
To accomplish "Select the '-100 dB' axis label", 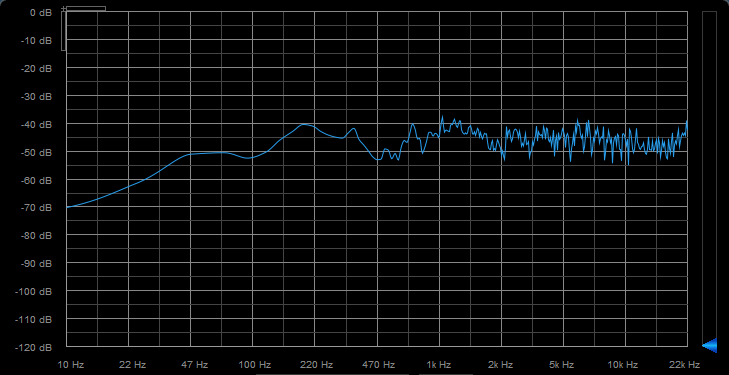I will [x=34, y=291].
